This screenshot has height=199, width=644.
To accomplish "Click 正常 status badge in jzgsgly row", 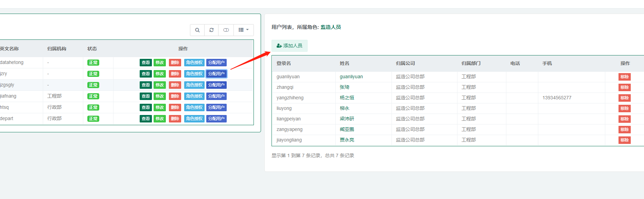I will click(x=93, y=85).
